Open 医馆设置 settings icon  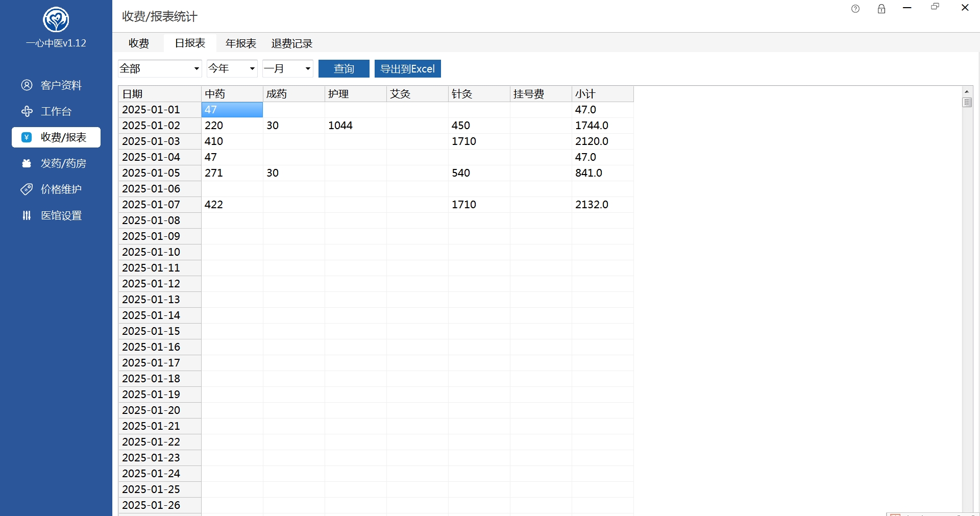27,215
